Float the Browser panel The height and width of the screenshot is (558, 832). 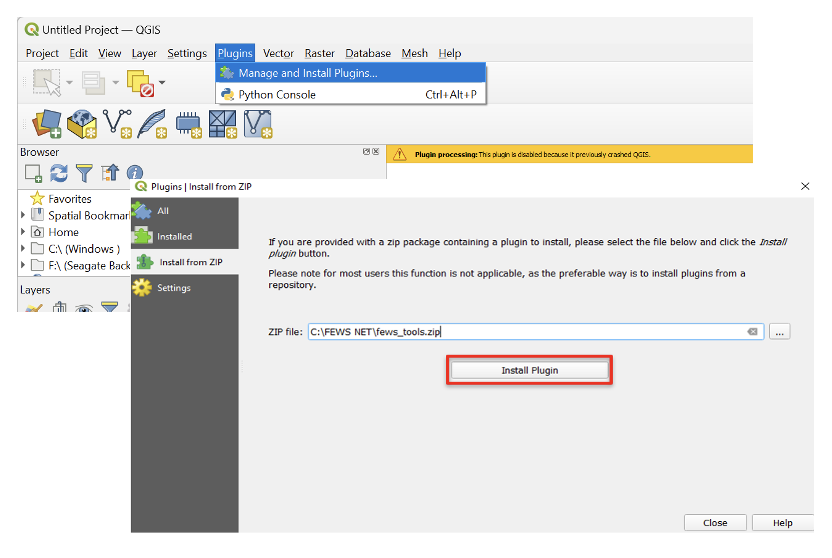[367, 152]
